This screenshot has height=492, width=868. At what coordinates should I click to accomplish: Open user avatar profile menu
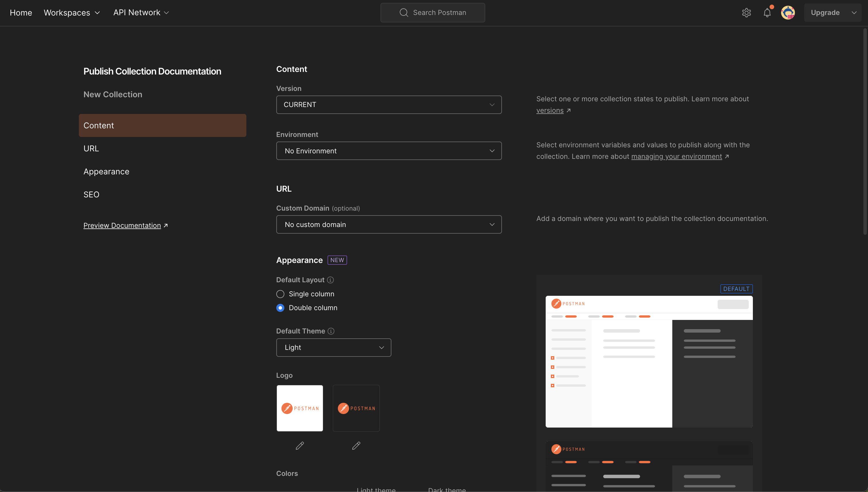pos(788,13)
